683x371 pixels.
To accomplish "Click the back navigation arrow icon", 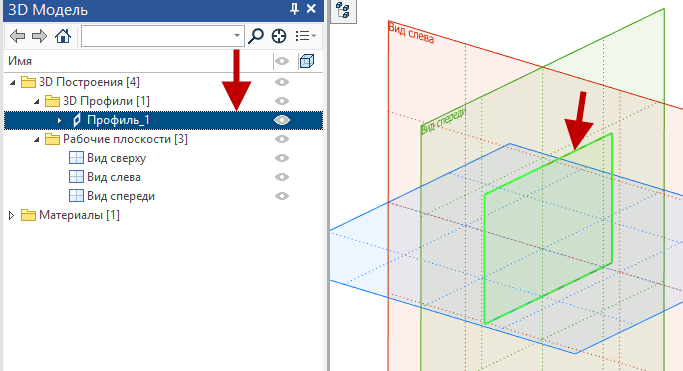I will pos(17,36).
